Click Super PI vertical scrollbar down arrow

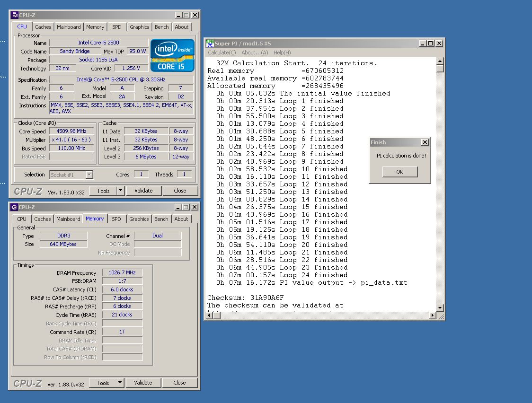click(440, 308)
